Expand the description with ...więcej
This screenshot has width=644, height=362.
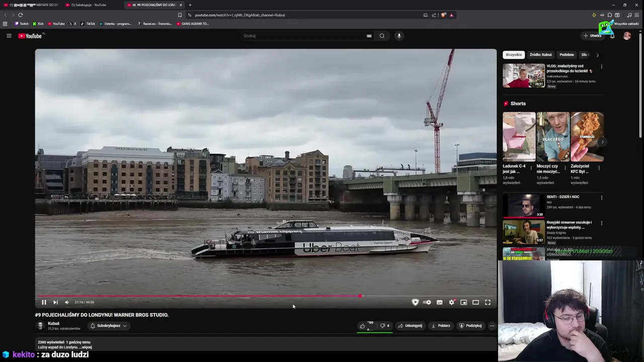(86, 347)
